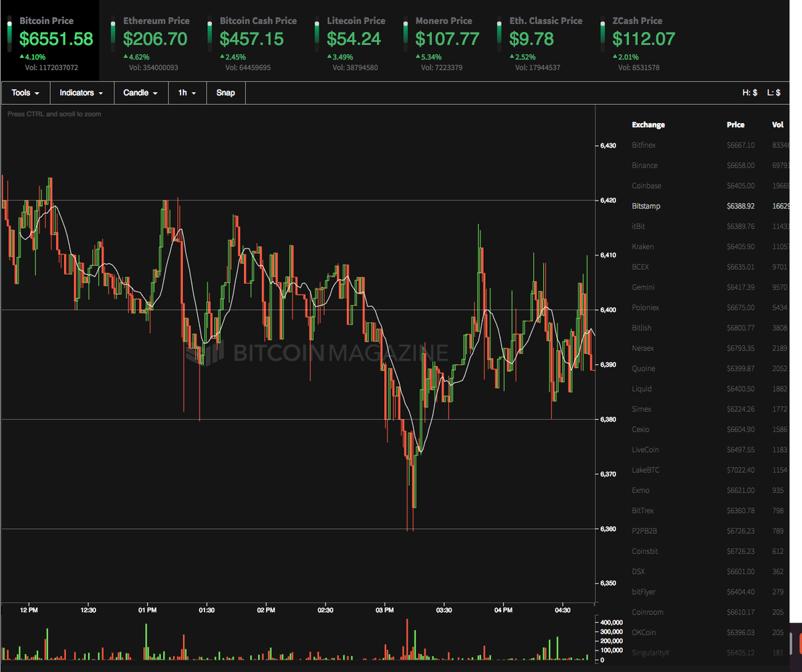This screenshot has width=802, height=672.
Task: Select the Bitfinex exchange row
Action: [x=710, y=145]
